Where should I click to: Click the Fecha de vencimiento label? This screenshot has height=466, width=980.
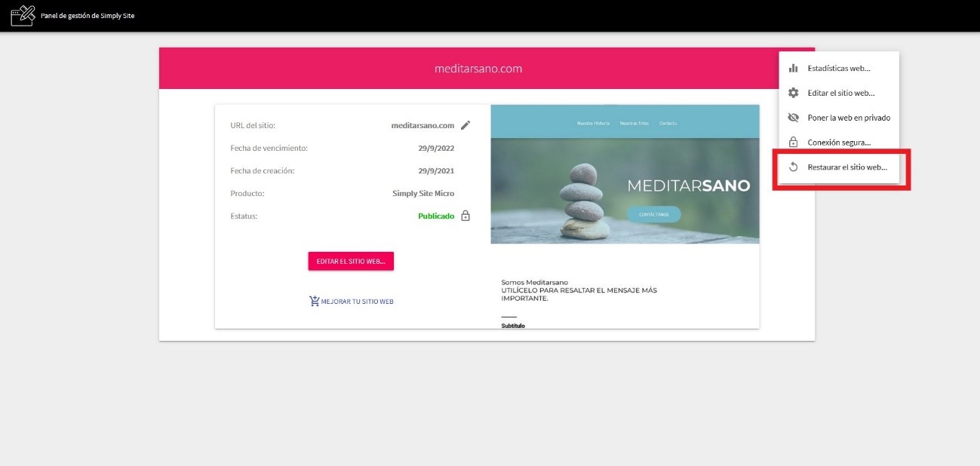(269, 148)
